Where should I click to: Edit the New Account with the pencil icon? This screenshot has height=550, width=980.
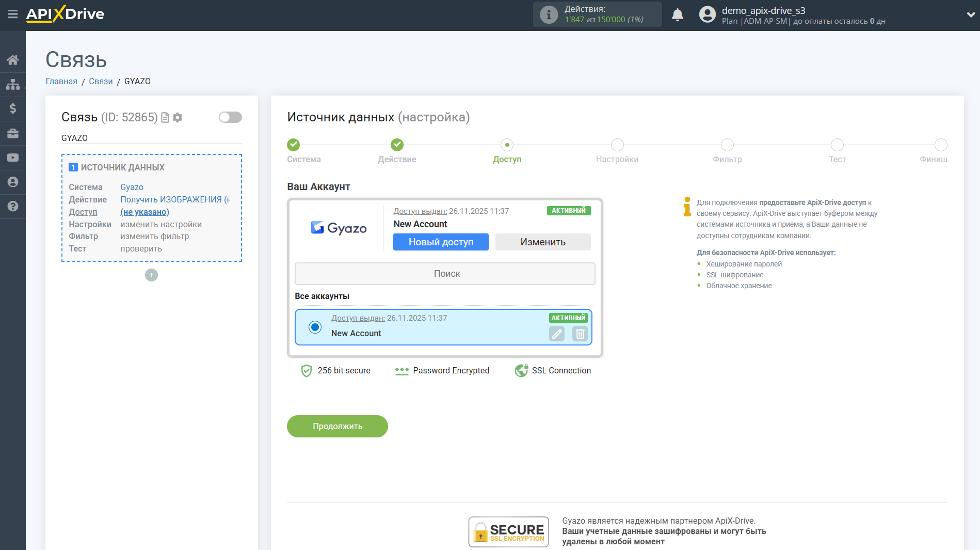click(x=556, y=334)
